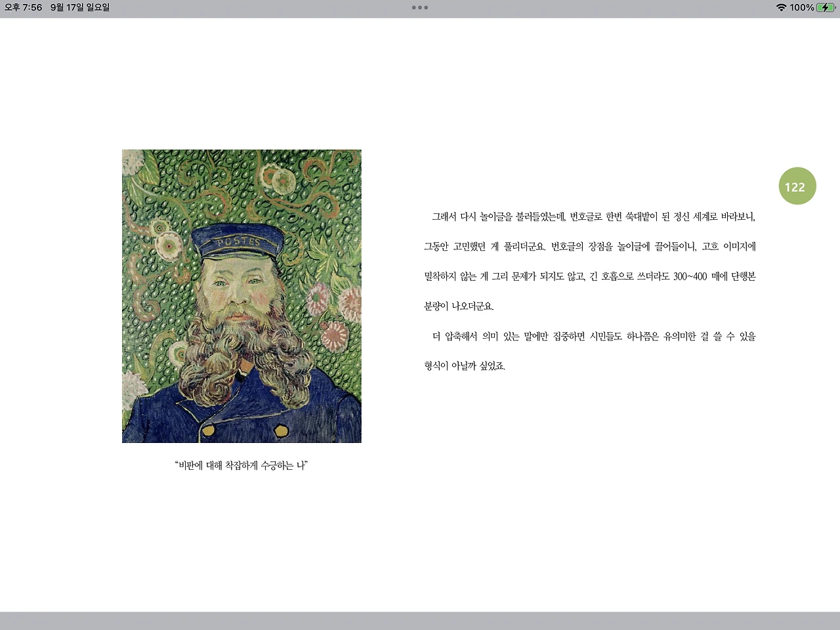
Task: Tap the page center to toggle the reading toolbar
Action: pos(420,315)
